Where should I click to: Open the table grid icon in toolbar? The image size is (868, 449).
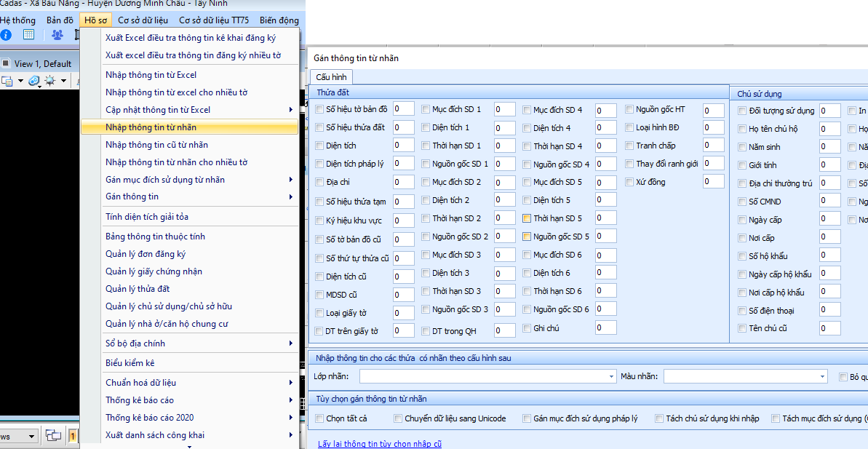click(28, 35)
